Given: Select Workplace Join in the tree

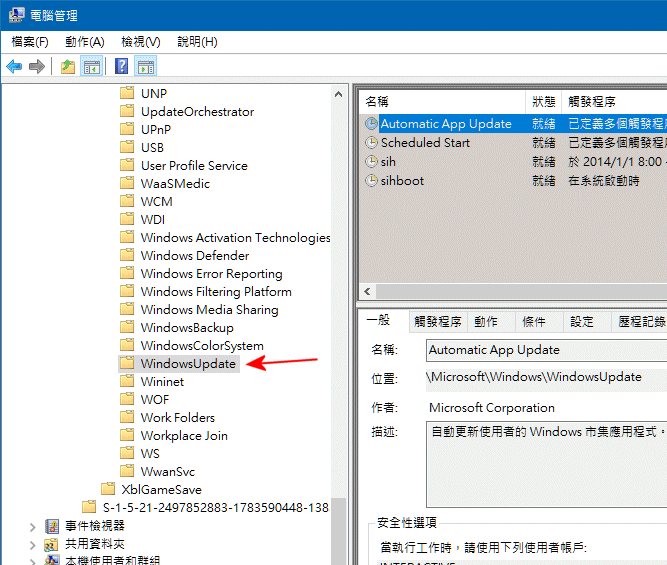Looking at the screenshot, I should pos(184,436).
